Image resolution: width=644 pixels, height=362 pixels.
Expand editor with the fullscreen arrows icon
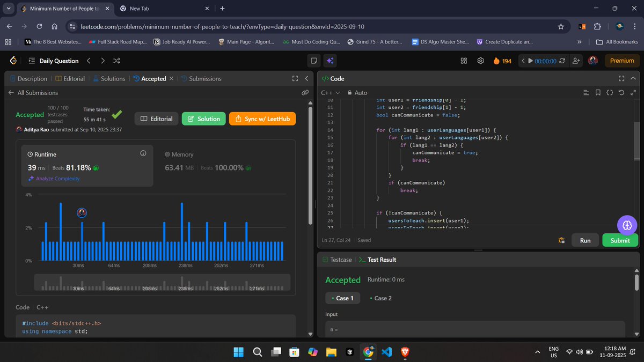[632, 93]
